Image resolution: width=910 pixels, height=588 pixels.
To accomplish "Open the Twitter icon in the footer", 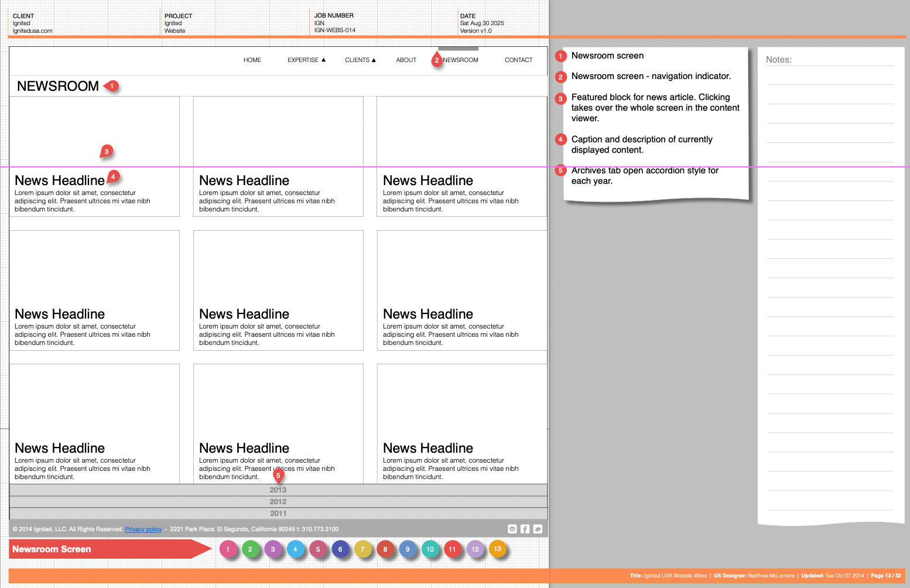I will tap(538, 529).
